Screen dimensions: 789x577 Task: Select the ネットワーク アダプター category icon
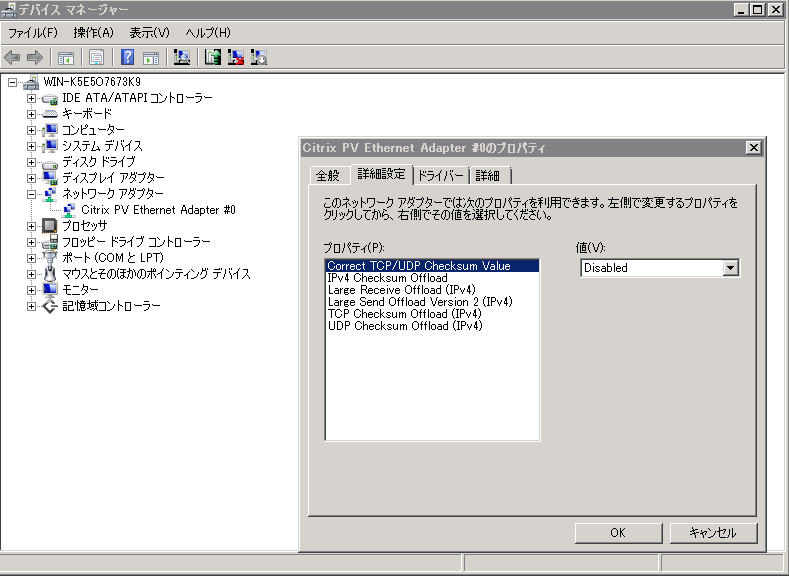pos(50,194)
